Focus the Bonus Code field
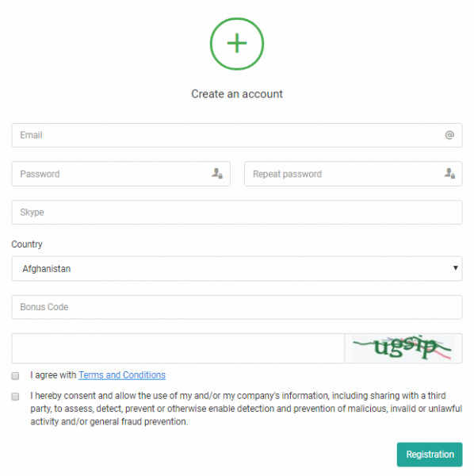 tap(237, 307)
